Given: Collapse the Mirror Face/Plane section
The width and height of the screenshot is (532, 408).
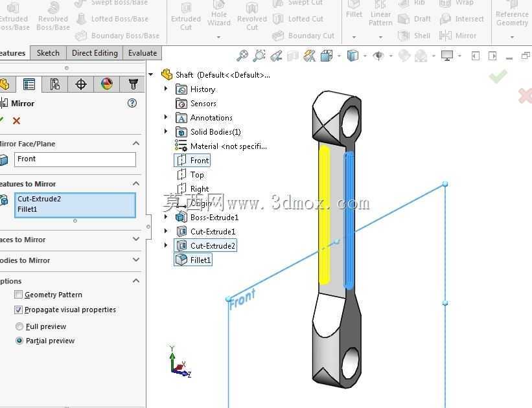Looking at the screenshot, I should coord(136,144).
